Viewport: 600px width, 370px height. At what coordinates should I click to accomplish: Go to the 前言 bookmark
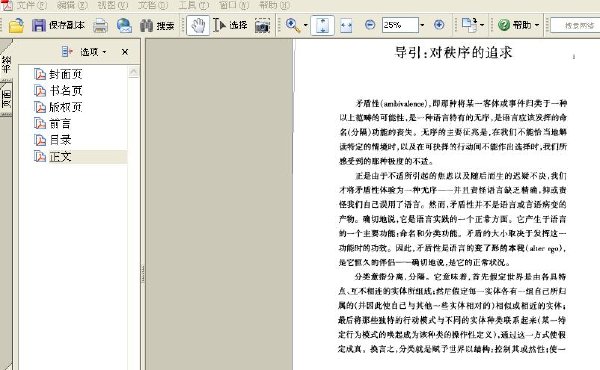click(x=60, y=124)
